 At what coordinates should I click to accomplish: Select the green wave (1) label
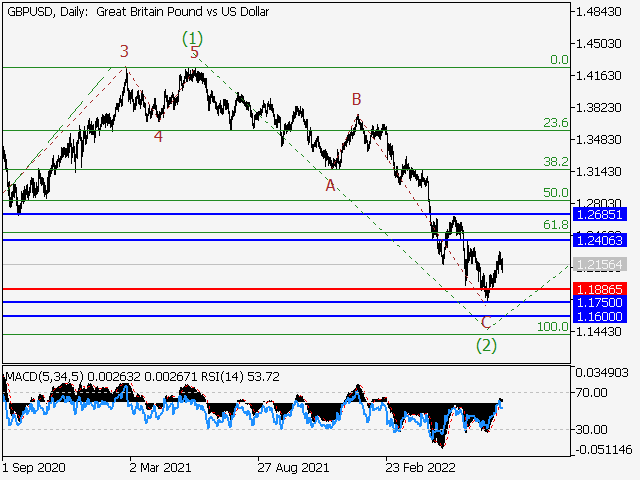192,39
